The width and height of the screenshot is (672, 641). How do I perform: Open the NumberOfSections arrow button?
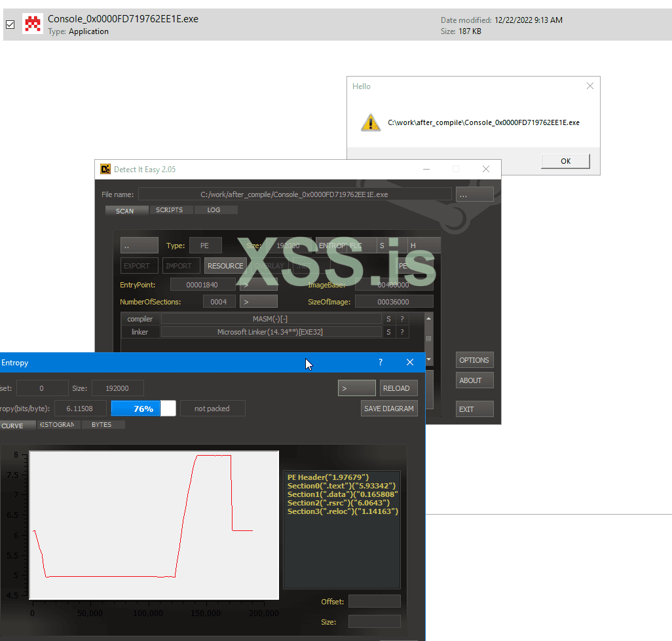tap(259, 302)
